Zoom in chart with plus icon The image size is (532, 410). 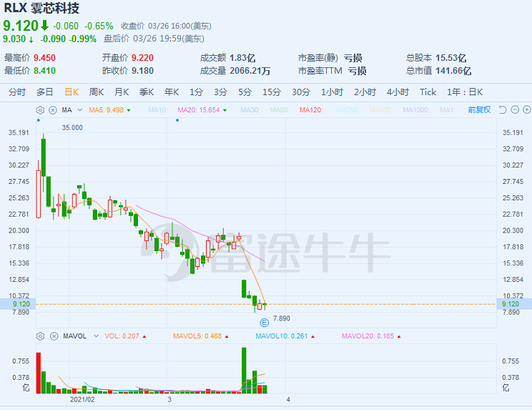tap(526, 109)
